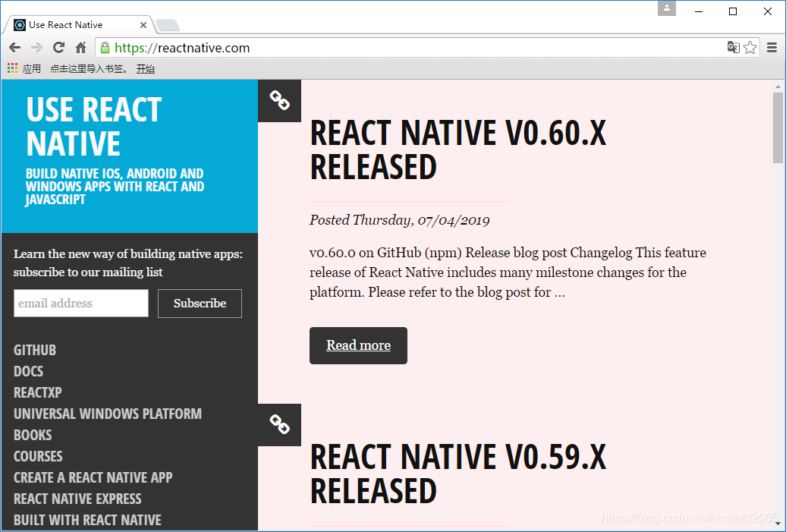
Task: Open Create a React Native App link
Action: pyautogui.click(x=93, y=477)
